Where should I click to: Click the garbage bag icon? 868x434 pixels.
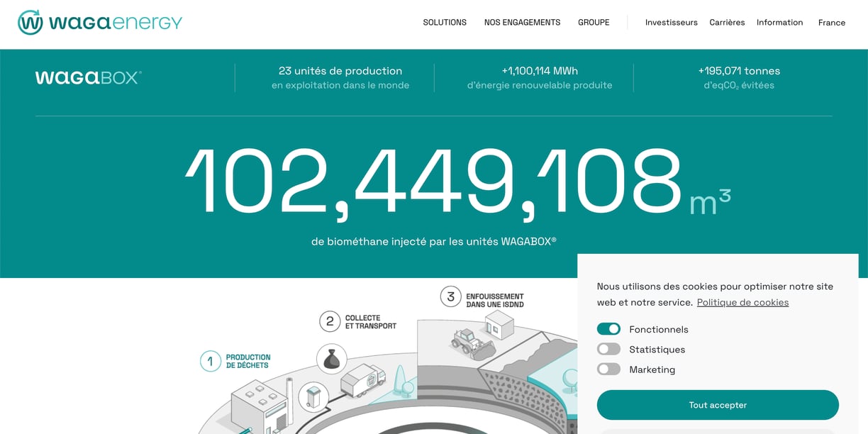coord(331,360)
